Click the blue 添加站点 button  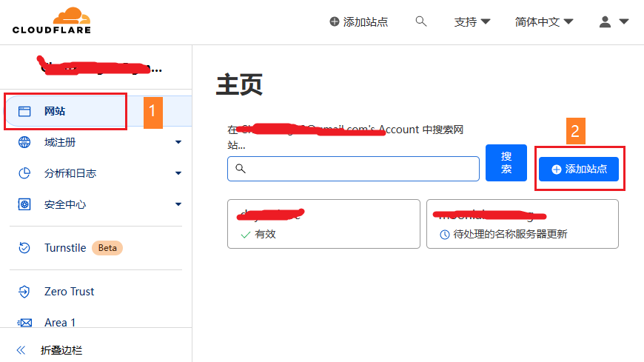pos(579,170)
